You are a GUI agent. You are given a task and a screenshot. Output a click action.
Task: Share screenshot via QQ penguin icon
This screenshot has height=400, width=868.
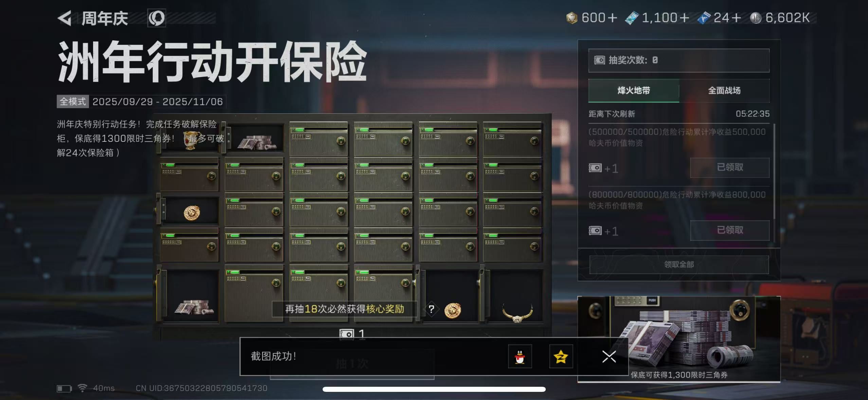(520, 357)
